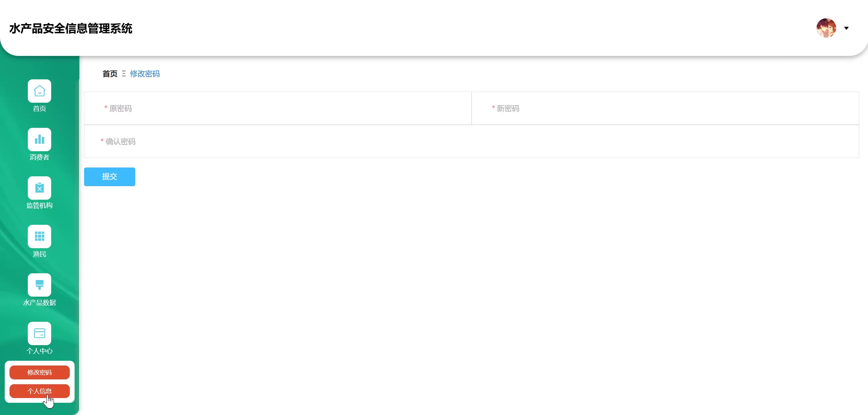Click the Home house icon in sidebar

pyautogui.click(x=39, y=91)
